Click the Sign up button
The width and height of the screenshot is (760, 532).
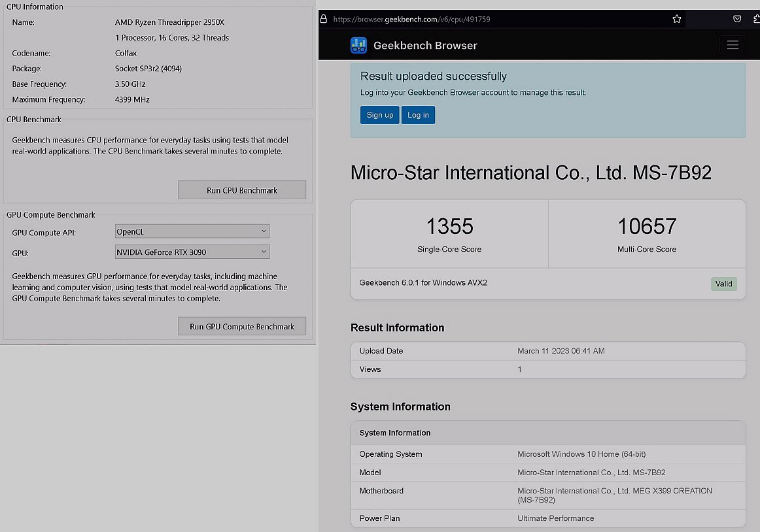(x=379, y=115)
